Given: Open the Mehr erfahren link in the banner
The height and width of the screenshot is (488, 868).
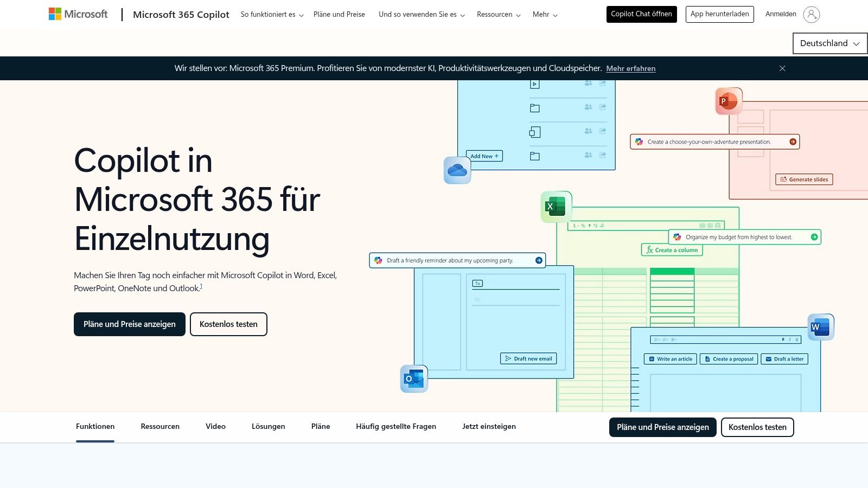Looking at the screenshot, I should point(630,68).
